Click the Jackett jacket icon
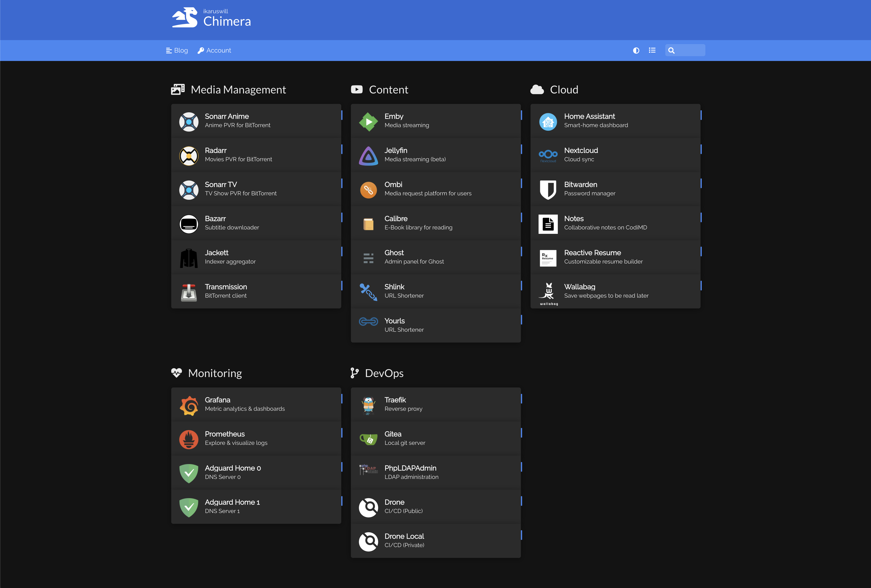 189,258
